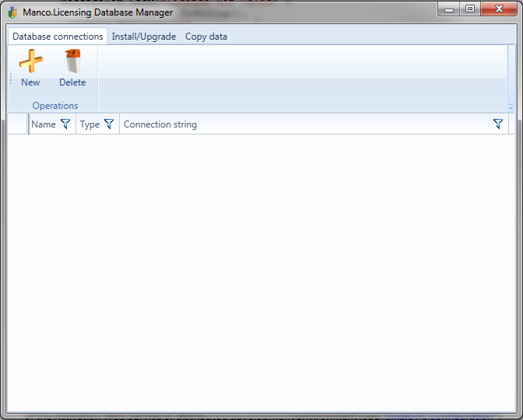
Task: Expand the ribbon toolbar options arrow
Action: pyautogui.click(x=511, y=107)
